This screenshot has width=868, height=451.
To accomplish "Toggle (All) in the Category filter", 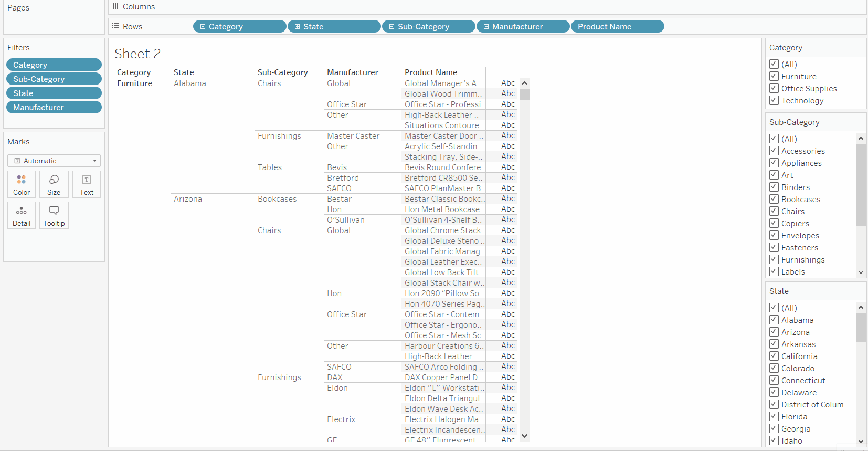I will [x=774, y=64].
